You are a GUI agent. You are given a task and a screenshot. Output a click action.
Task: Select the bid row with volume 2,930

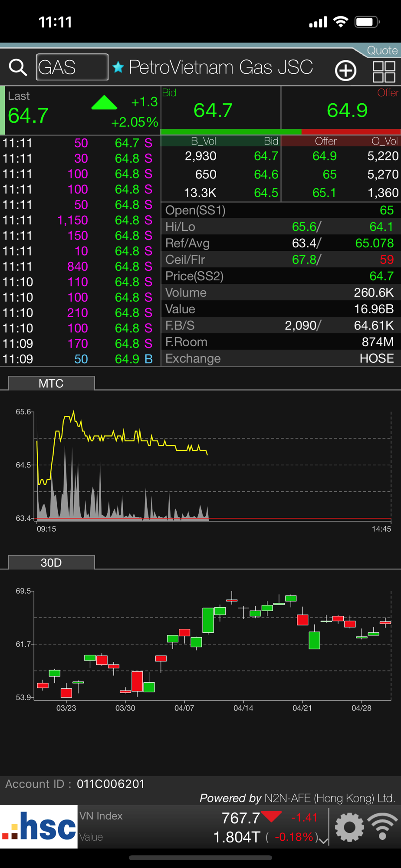click(x=221, y=156)
